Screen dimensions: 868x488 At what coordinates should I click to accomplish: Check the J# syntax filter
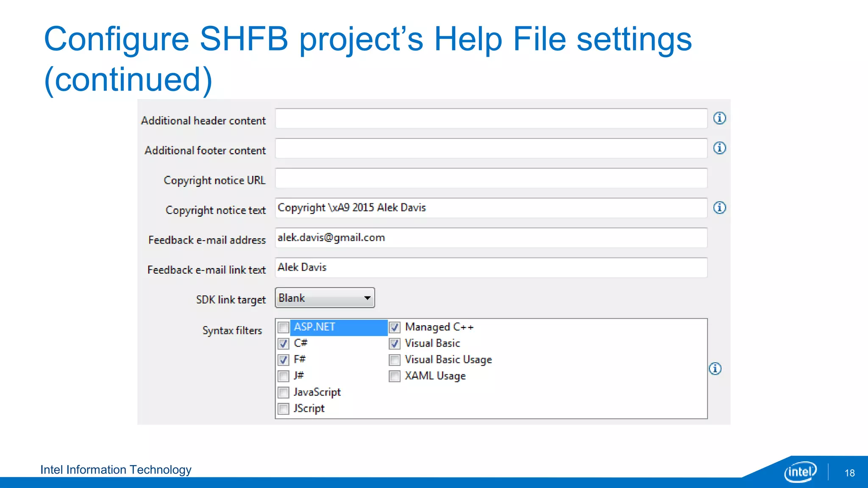[284, 376]
